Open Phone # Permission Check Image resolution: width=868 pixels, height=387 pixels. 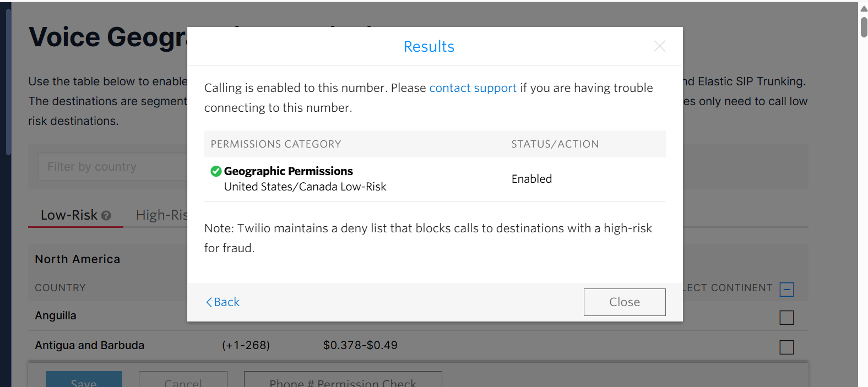[343, 381]
